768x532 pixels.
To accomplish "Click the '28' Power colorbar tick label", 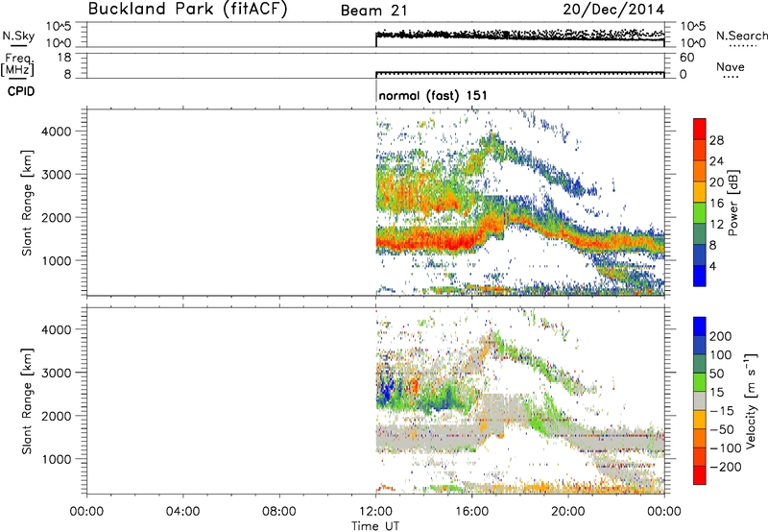I will 716,140.
